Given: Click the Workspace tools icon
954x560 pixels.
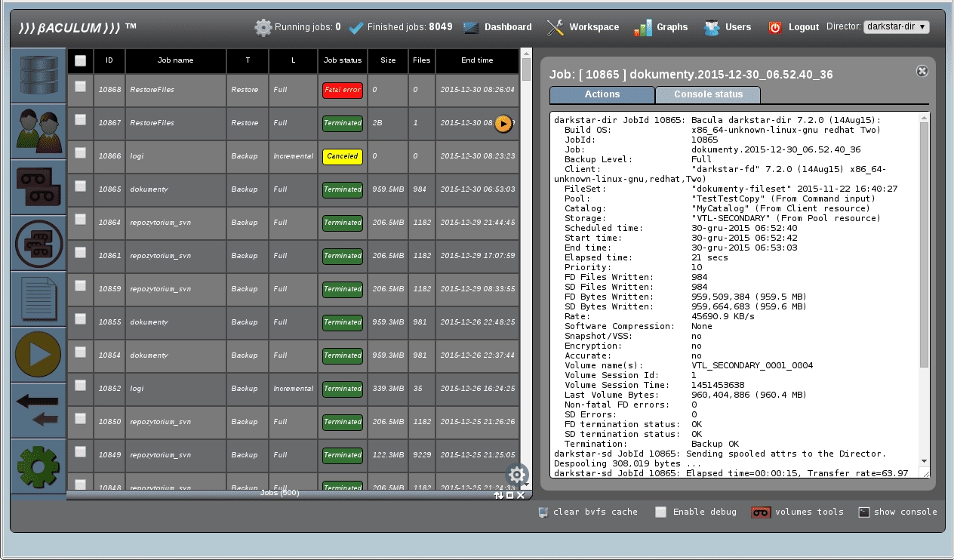Looking at the screenshot, I should click(555, 27).
